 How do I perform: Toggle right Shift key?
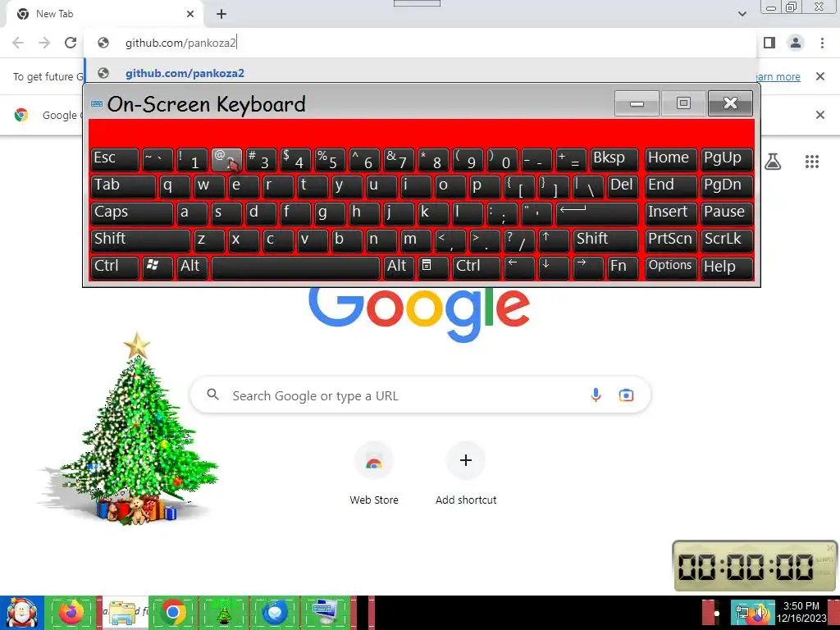point(606,240)
